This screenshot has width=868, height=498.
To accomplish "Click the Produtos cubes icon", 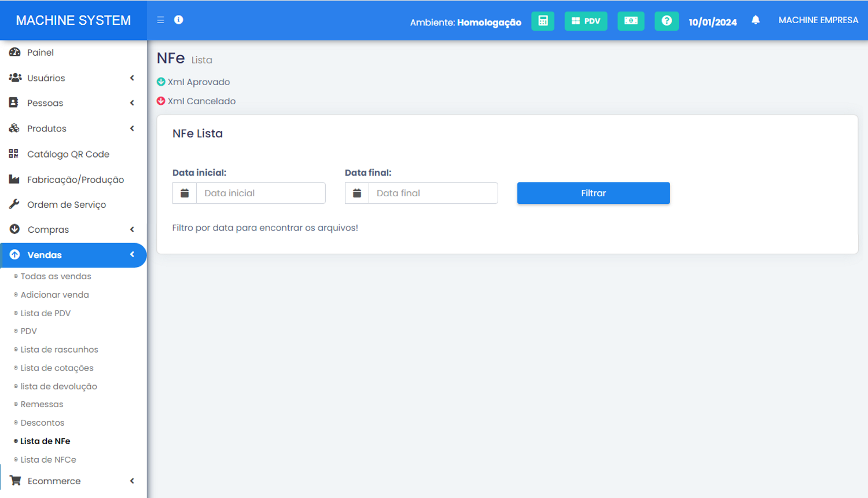I will tap(14, 128).
